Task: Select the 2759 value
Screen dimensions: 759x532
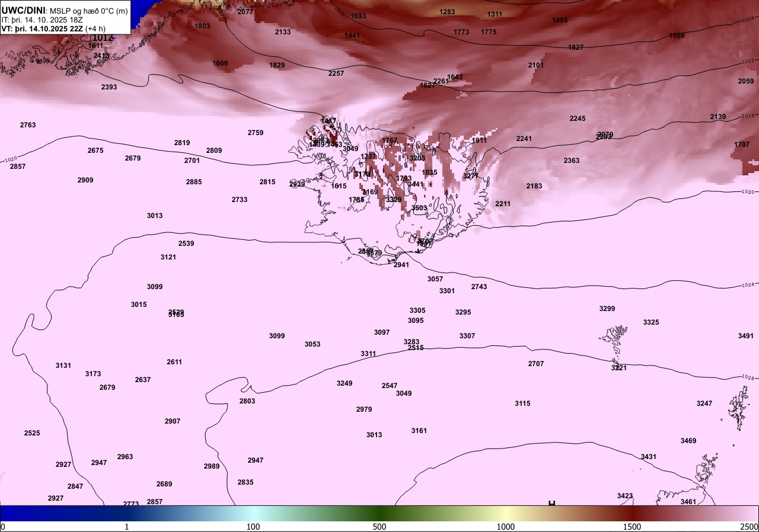Action: point(256,133)
